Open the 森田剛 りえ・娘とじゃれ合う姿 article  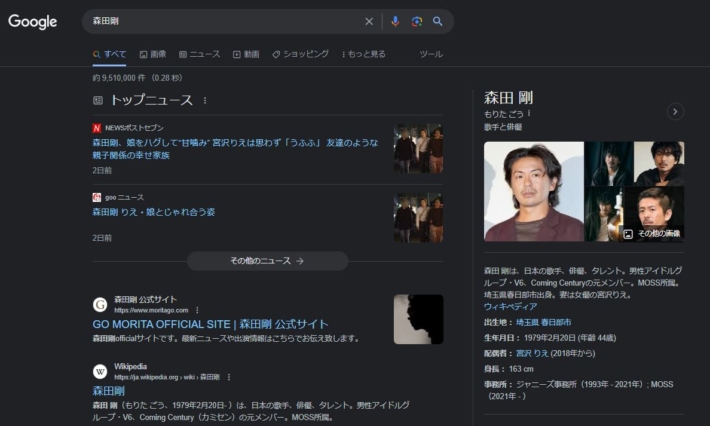[x=154, y=212]
